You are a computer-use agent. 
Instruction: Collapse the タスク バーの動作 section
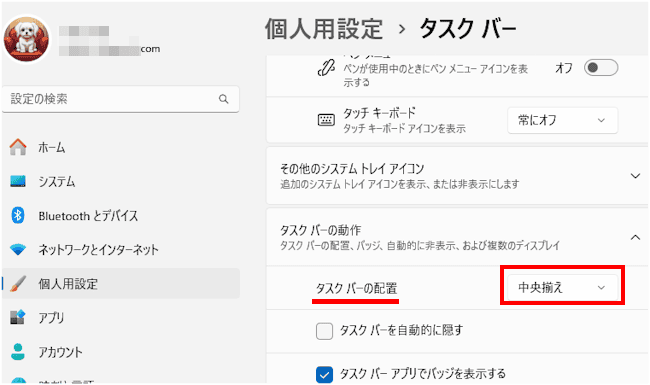click(x=635, y=237)
